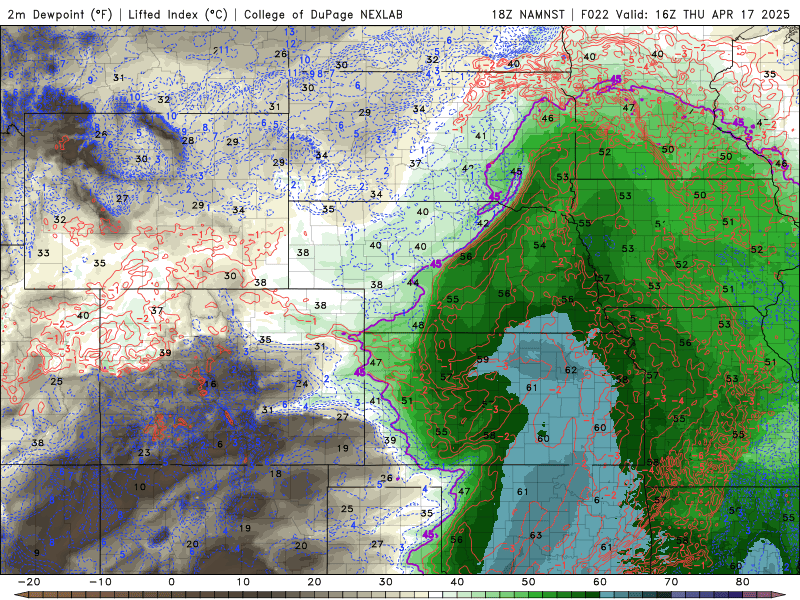Click the '18Z NAMNST' model run label
The height and width of the screenshot is (600, 800).
pyautogui.click(x=528, y=14)
